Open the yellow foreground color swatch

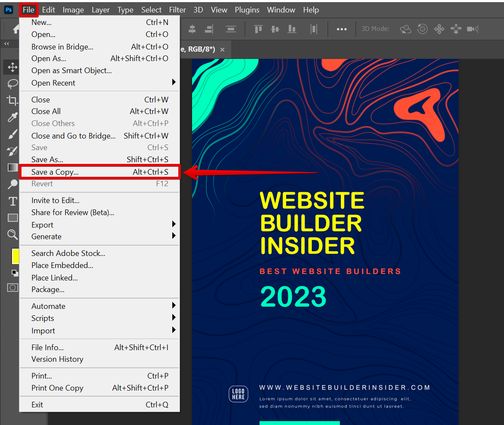[x=15, y=256]
